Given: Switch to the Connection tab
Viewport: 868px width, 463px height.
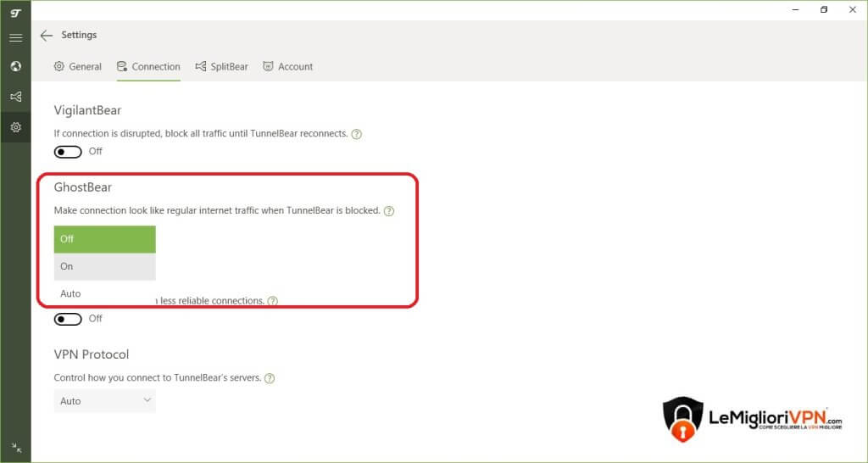Looking at the screenshot, I should (148, 66).
